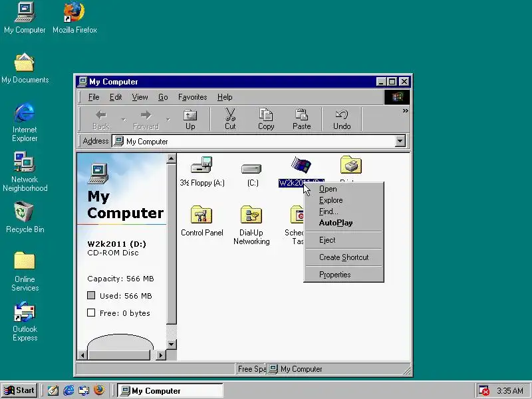532x399 pixels.
Task: Open the Favorites menu
Action: tap(192, 97)
